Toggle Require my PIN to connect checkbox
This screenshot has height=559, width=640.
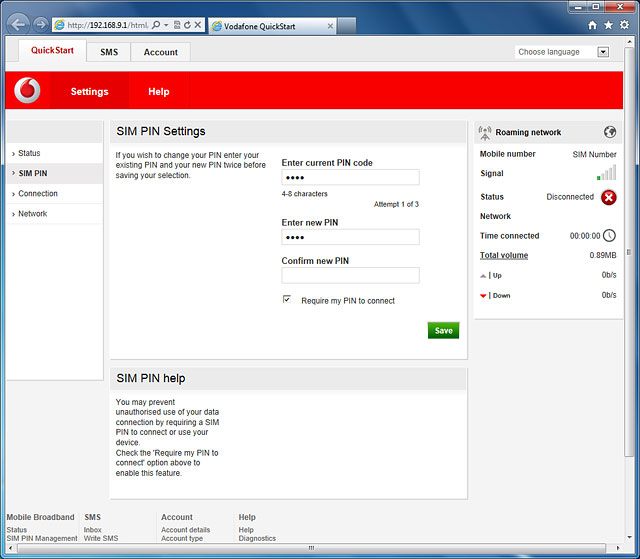pos(287,299)
